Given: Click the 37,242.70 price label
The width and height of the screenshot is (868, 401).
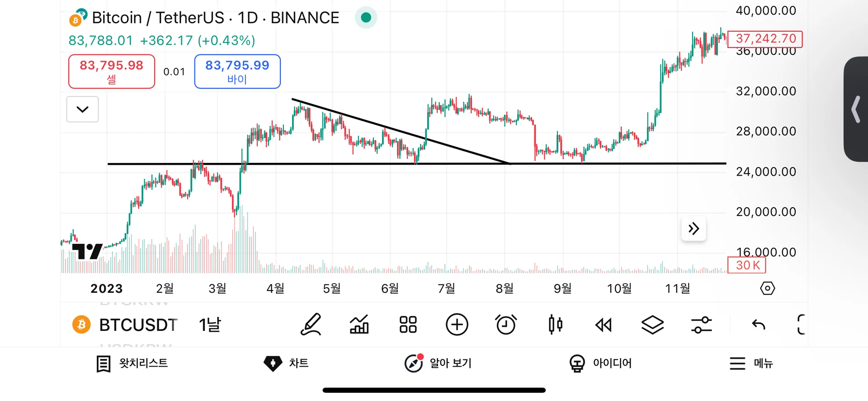Looking at the screenshot, I should pos(765,39).
